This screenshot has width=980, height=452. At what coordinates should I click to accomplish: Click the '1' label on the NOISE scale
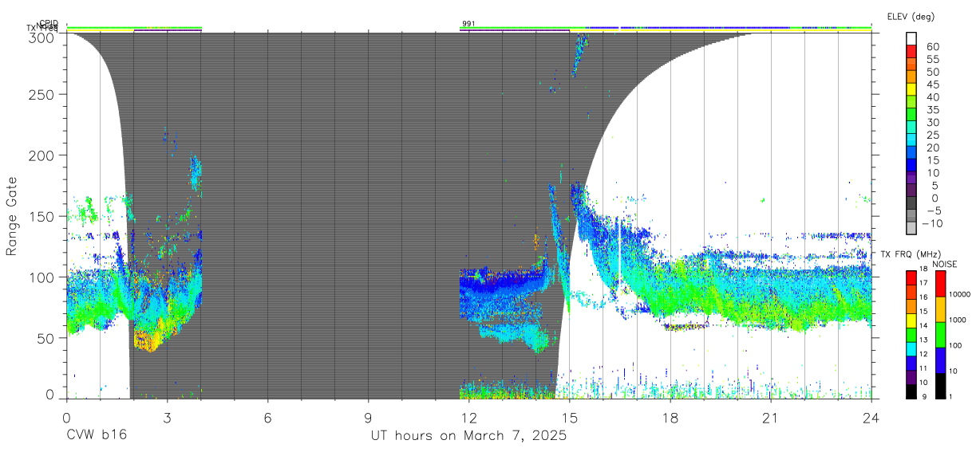click(952, 396)
